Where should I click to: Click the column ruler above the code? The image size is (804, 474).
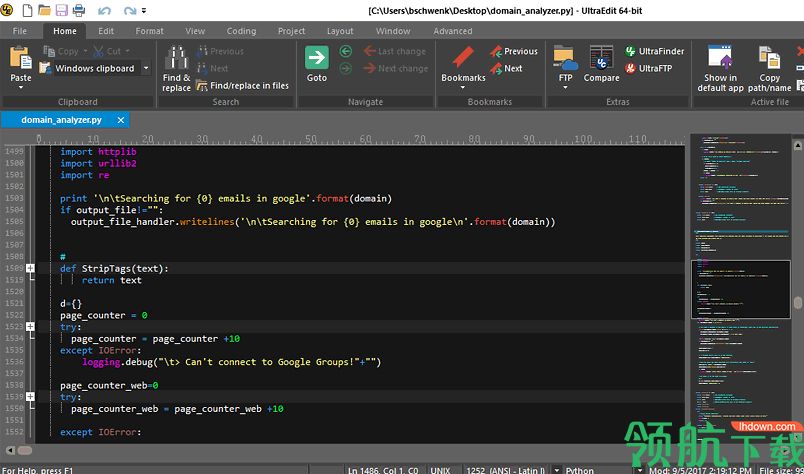tap(360, 139)
